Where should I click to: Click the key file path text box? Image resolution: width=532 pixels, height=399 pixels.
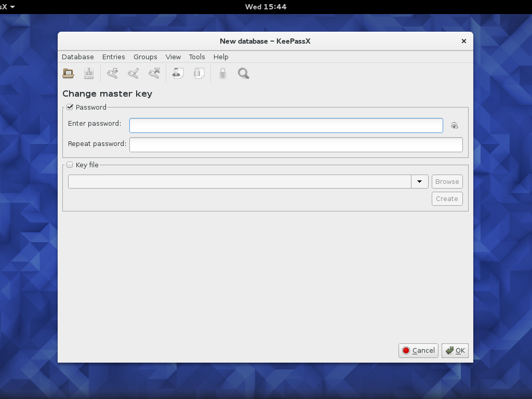tap(240, 181)
